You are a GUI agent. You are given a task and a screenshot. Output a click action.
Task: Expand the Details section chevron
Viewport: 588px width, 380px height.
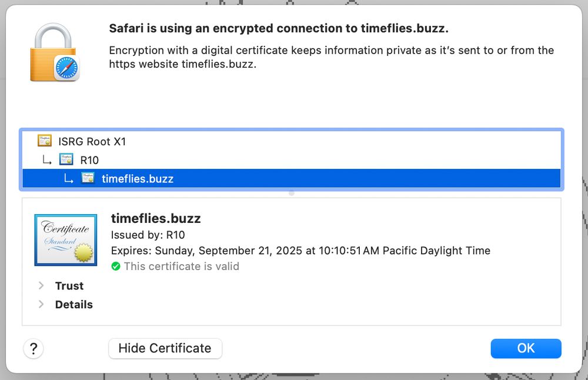(41, 304)
